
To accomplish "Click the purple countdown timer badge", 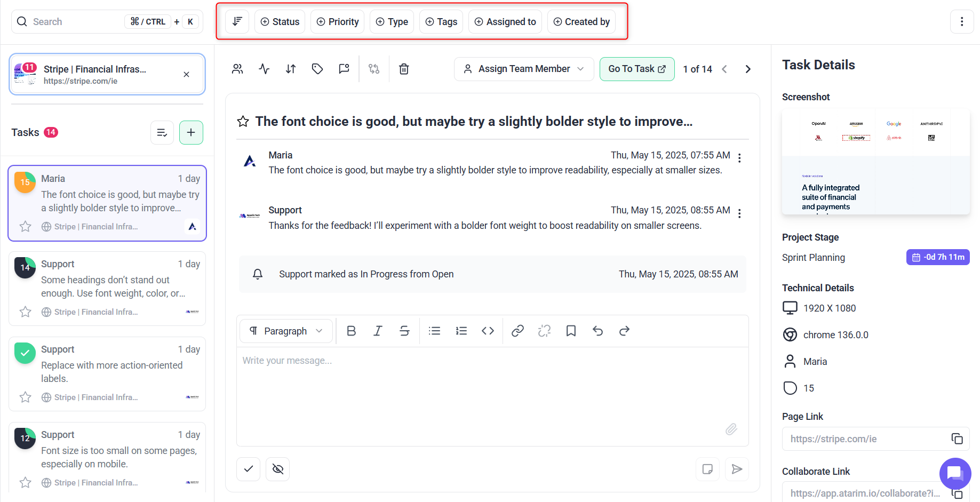I will 938,257.
